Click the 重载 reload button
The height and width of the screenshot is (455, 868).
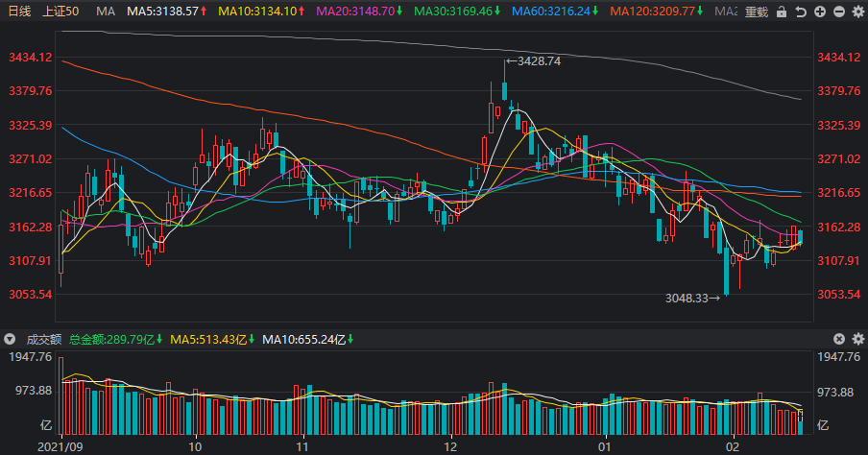coord(757,12)
